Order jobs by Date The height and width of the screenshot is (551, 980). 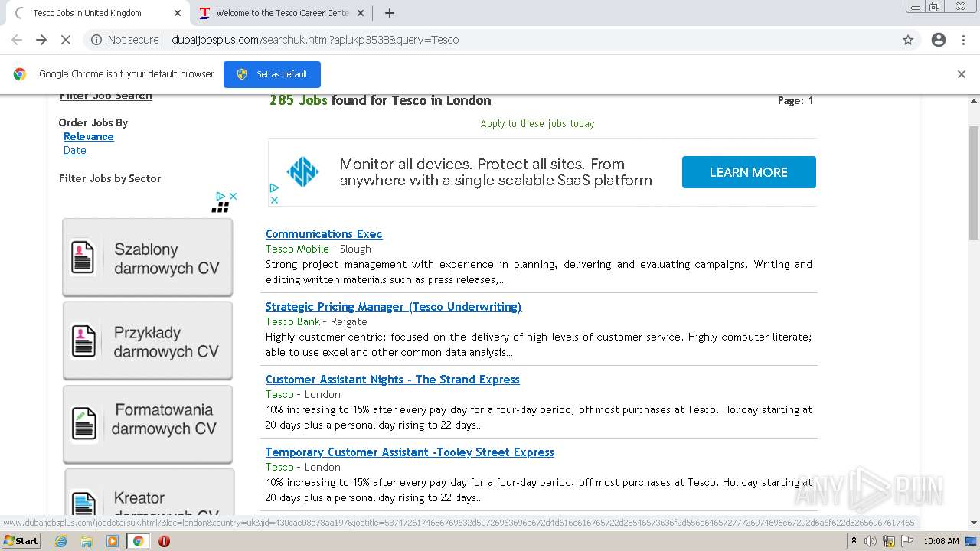point(75,150)
